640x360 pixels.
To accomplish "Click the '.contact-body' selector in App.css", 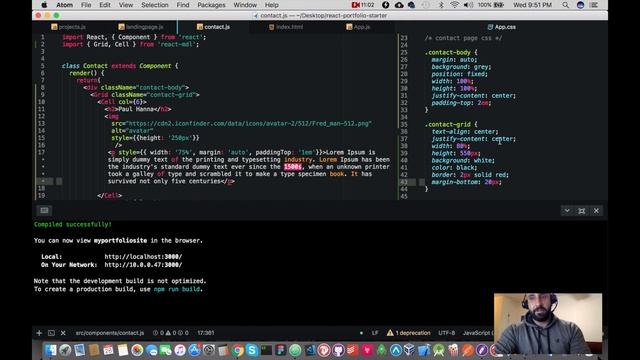I will point(448,52).
